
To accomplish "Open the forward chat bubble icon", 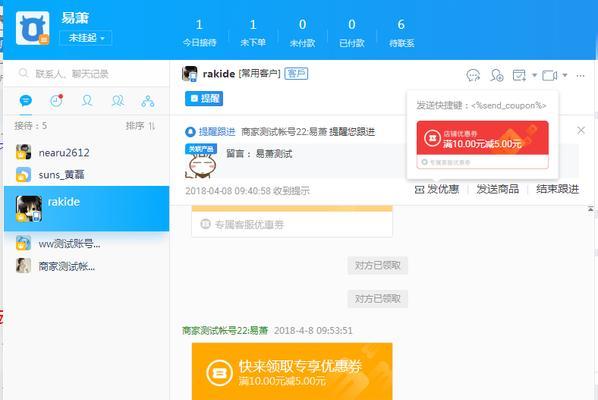I will coord(473,75).
